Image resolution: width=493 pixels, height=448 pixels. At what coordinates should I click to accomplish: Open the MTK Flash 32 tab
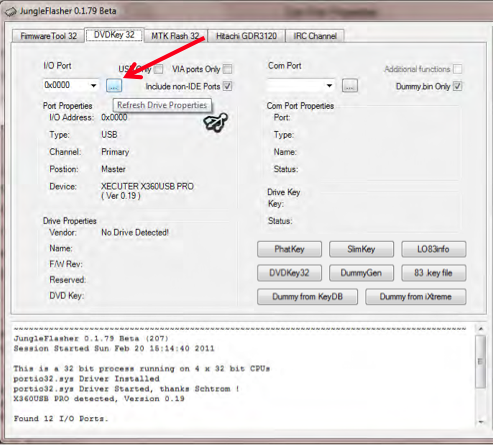(175, 36)
